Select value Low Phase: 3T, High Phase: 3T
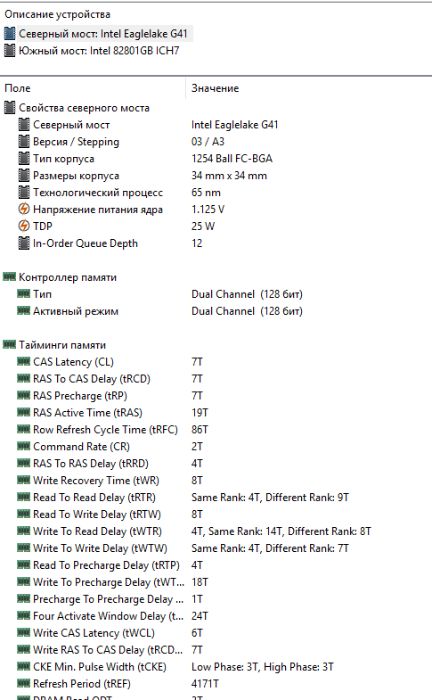This screenshot has width=432, height=700. pyautogui.click(x=262, y=667)
